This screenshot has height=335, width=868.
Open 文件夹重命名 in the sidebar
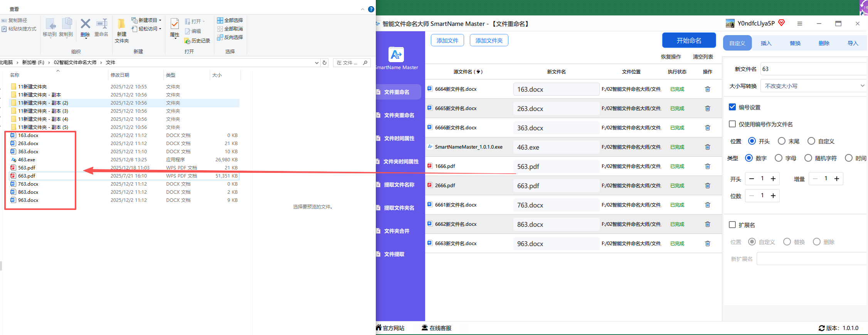tap(399, 115)
